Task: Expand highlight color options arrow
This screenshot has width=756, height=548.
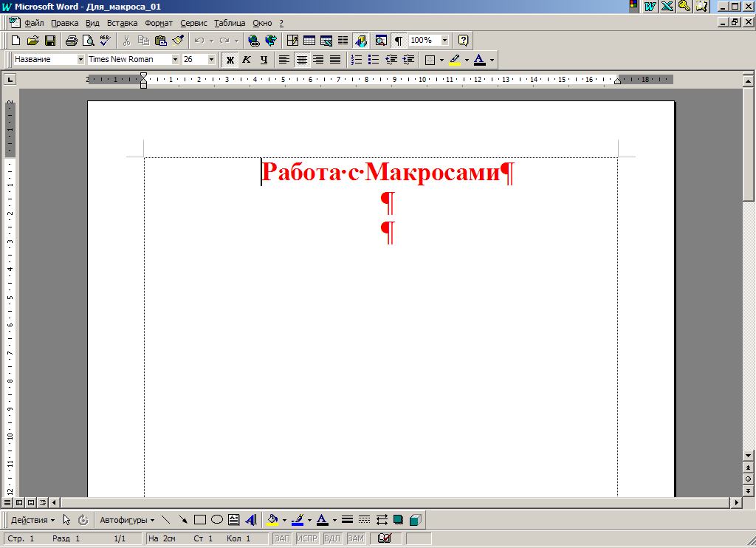Action: 467,61
